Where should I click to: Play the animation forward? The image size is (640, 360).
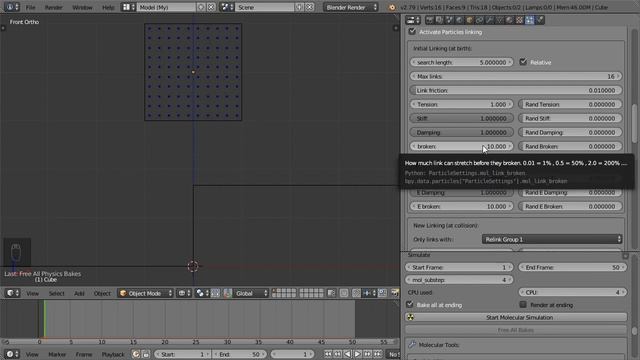pos(357,354)
